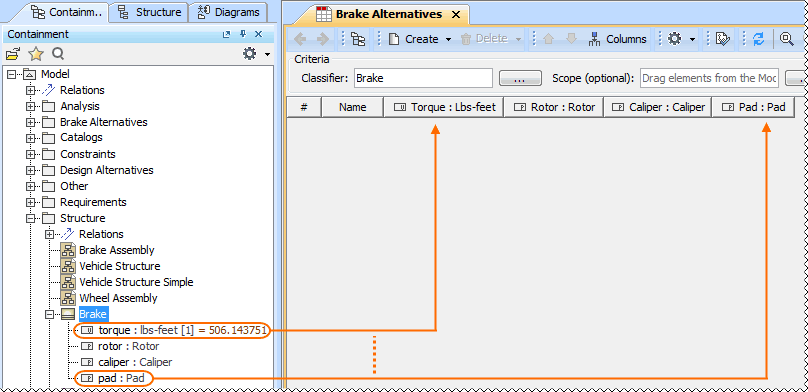Click the Caliper : Caliper column header

click(658, 107)
